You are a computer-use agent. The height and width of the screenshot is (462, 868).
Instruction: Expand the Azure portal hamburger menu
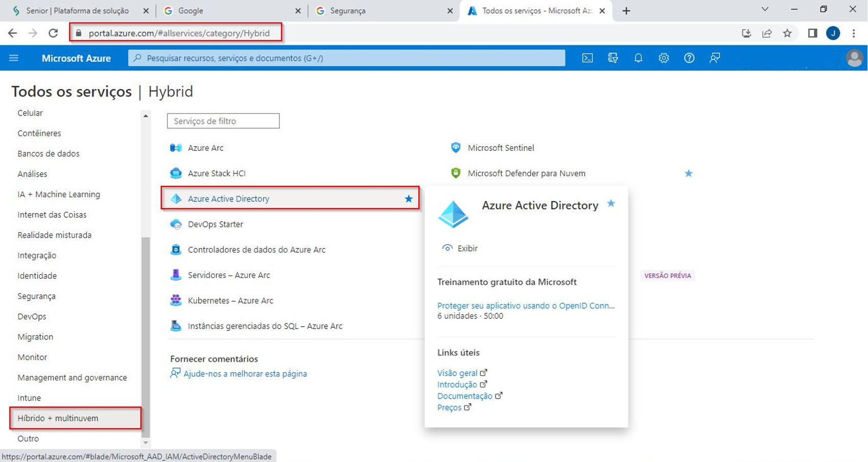coord(14,58)
